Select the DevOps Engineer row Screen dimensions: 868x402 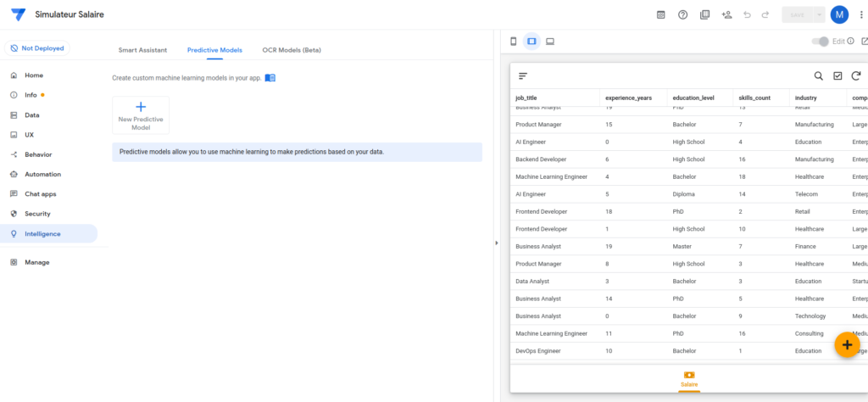(x=688, y=351)
